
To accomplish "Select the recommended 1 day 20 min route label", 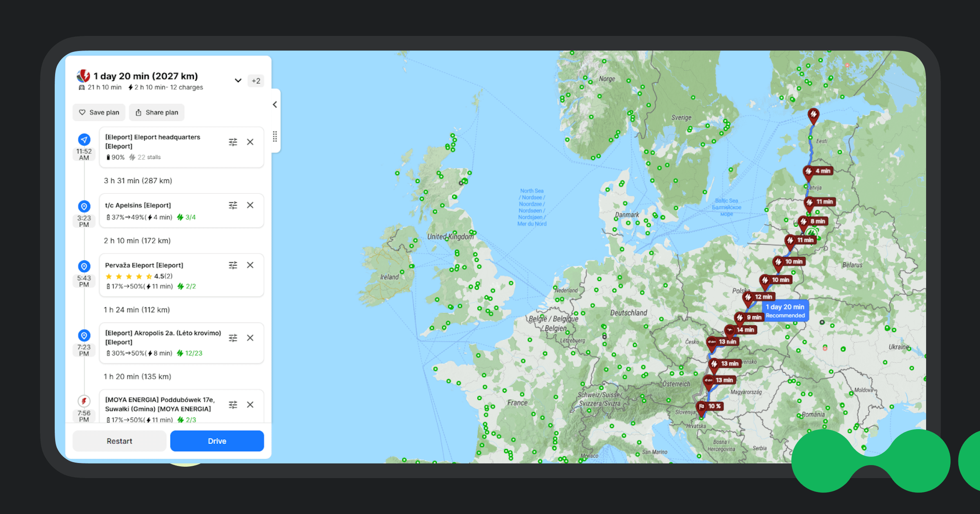I will point(785,310).
